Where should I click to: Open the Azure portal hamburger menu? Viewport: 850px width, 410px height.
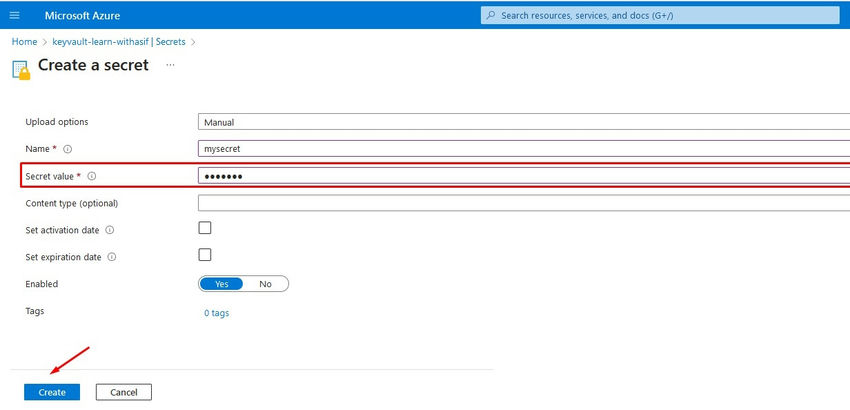point(15,16)
